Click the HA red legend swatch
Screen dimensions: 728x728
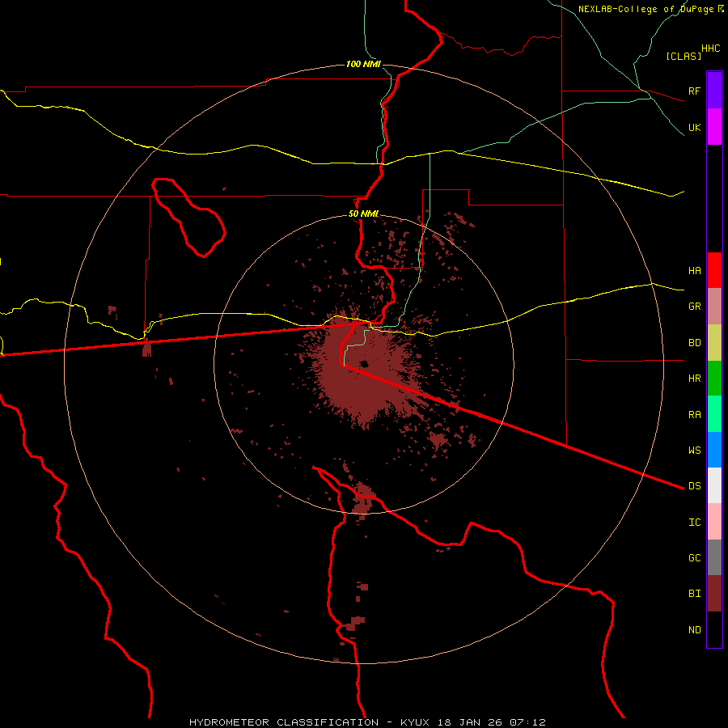(x=714, y=270)
